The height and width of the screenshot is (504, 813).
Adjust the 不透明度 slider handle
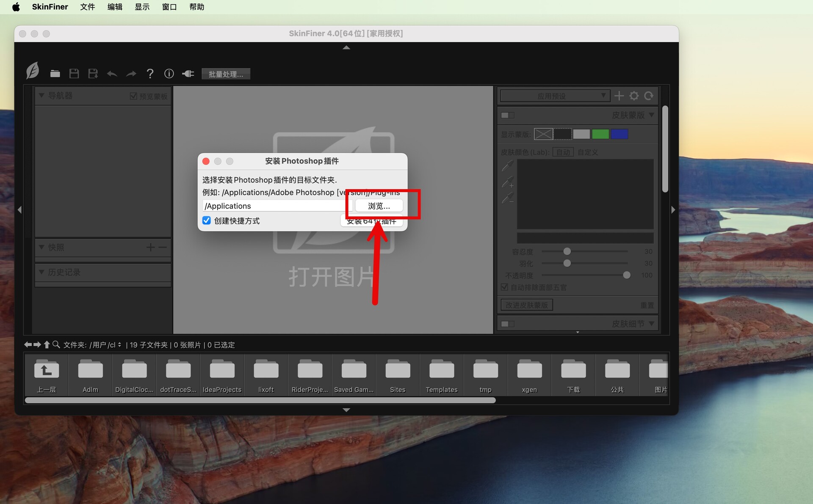[x=627, y=275]
